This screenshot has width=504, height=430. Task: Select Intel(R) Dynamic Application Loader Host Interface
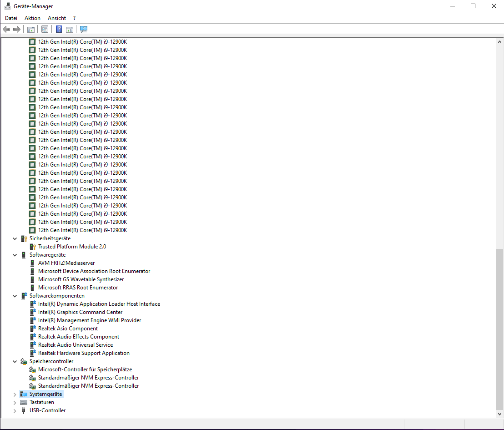(x=99, y=304)
